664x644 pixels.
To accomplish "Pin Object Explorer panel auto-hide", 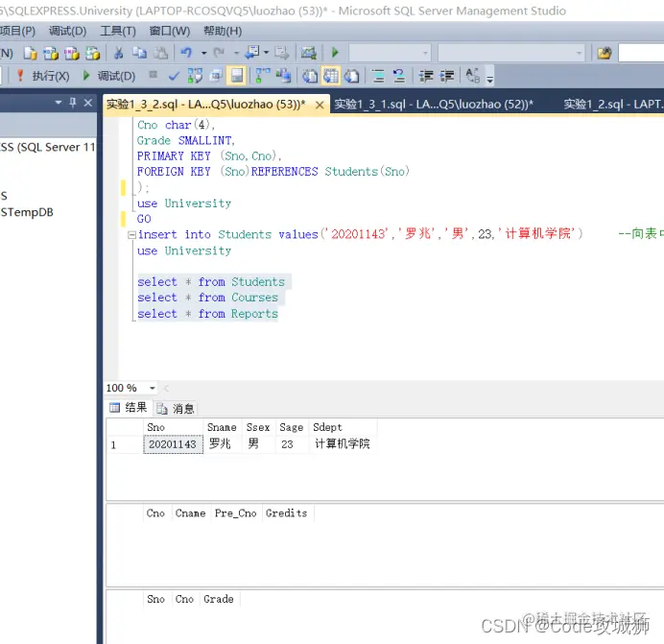I will click(x=72, y=103).
